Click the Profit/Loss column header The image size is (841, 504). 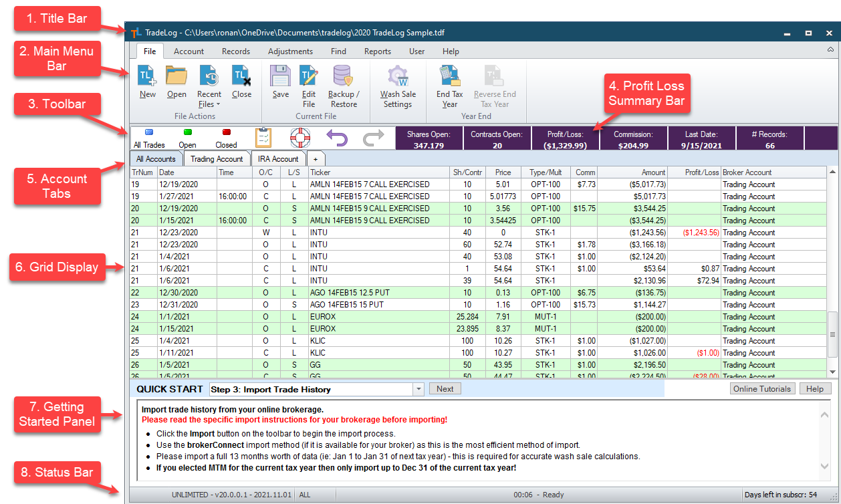click(695, 172)
